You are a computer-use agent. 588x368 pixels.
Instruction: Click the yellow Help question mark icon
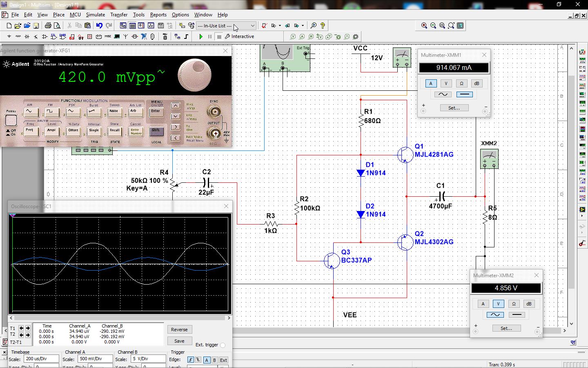click(323, 25)
